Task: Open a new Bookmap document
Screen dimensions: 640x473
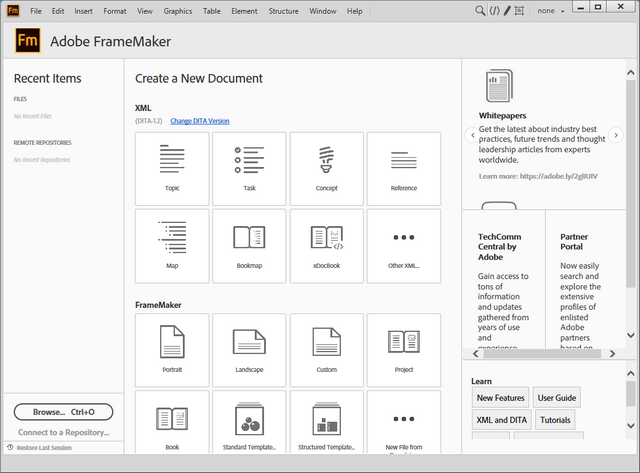Action: pyautogui.click(x=249, y=244)
